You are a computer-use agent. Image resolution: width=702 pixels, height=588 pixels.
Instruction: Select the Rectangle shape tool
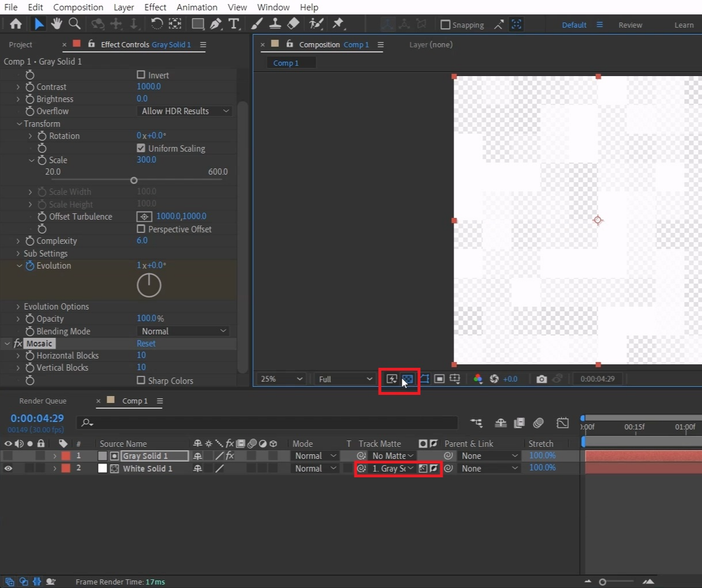tap(198, 24)
